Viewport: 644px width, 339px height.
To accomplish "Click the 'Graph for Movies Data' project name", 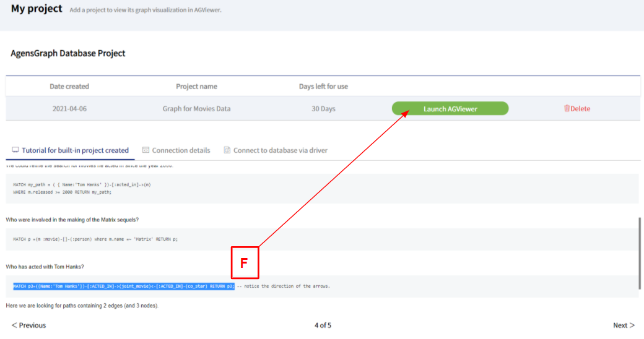I will pos(196,109).
